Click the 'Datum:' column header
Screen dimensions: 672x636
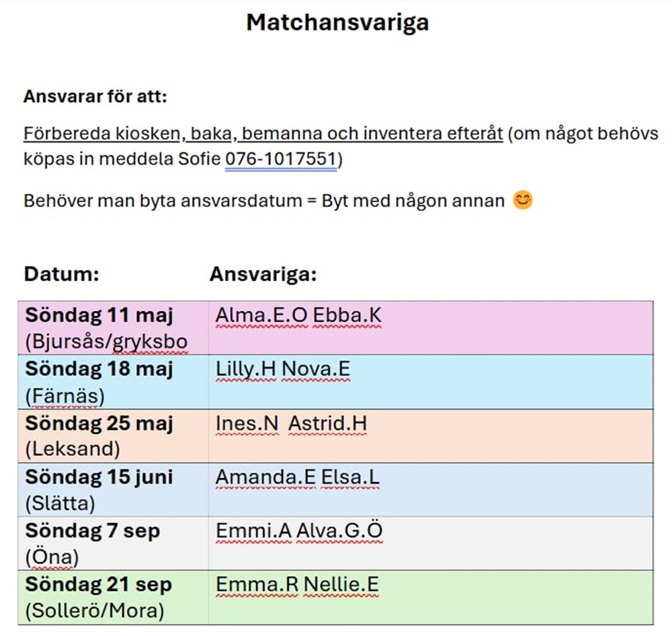pyautogui.click(x=62, y=273)
